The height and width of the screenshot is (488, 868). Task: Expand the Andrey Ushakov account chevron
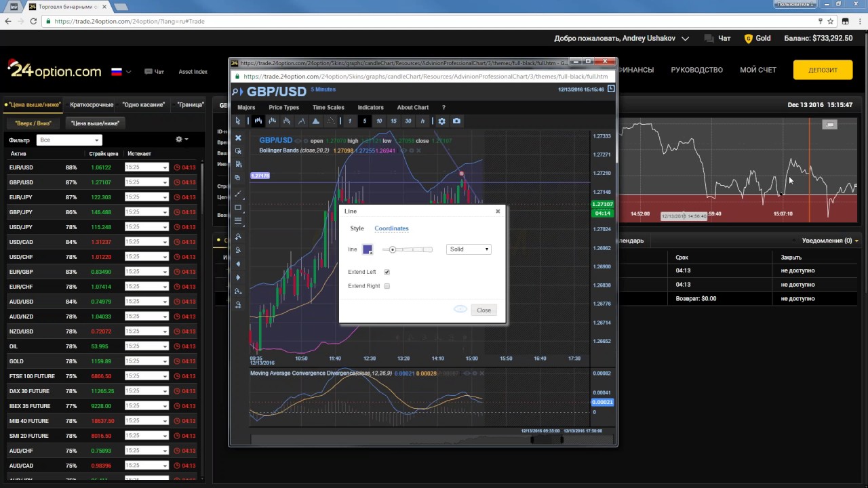(x=685, y=39)
